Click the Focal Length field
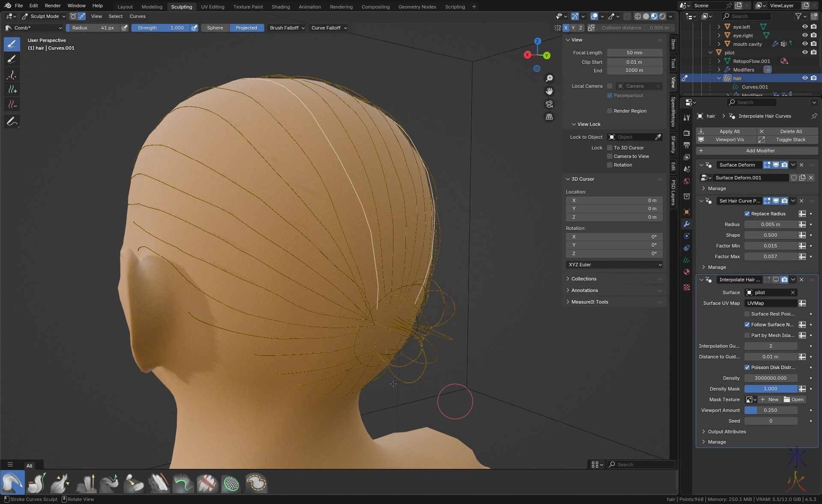822x504 pixels. point(634,53)
